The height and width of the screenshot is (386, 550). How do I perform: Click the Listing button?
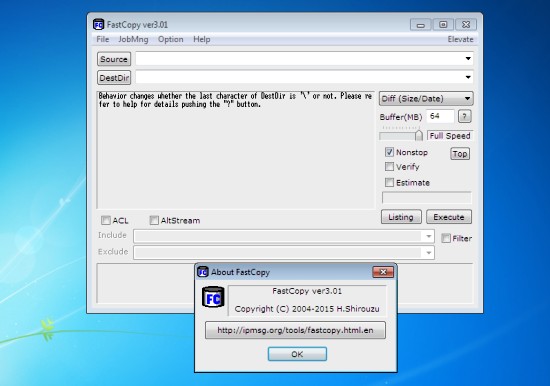[401, 217]
